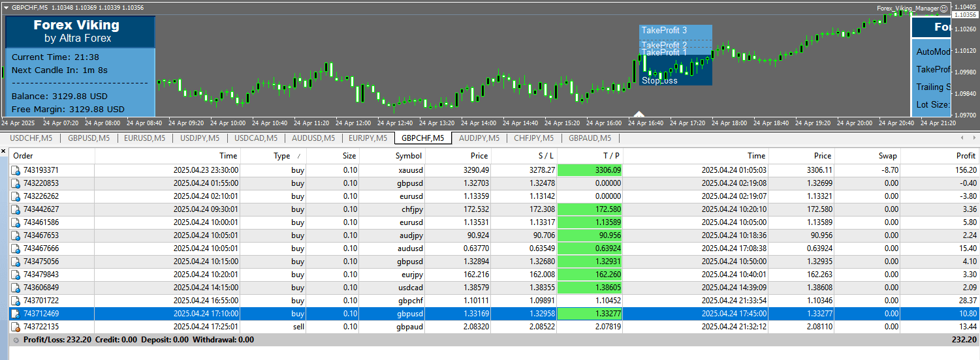Select the EURJPY,M5 chart tab

click(x=368, y=138)
